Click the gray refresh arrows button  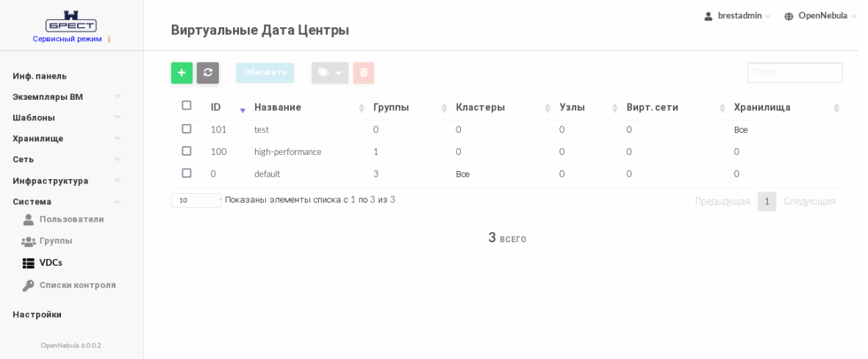tap(207, 73)
